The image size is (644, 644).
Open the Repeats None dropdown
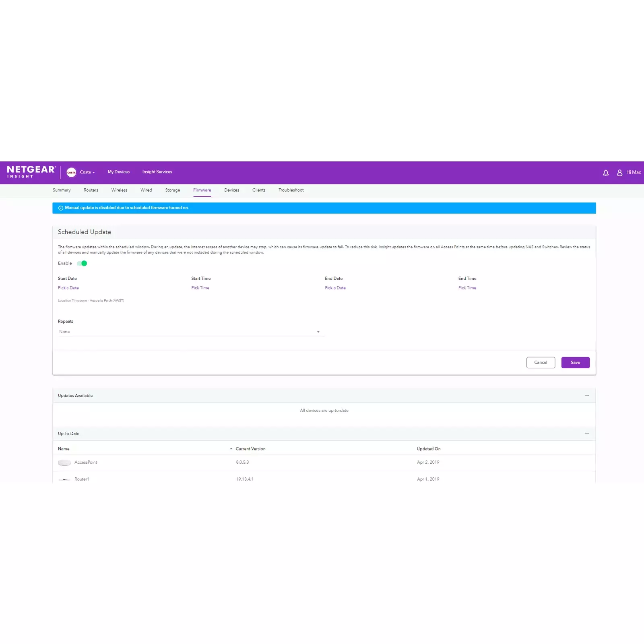[191, 332]
